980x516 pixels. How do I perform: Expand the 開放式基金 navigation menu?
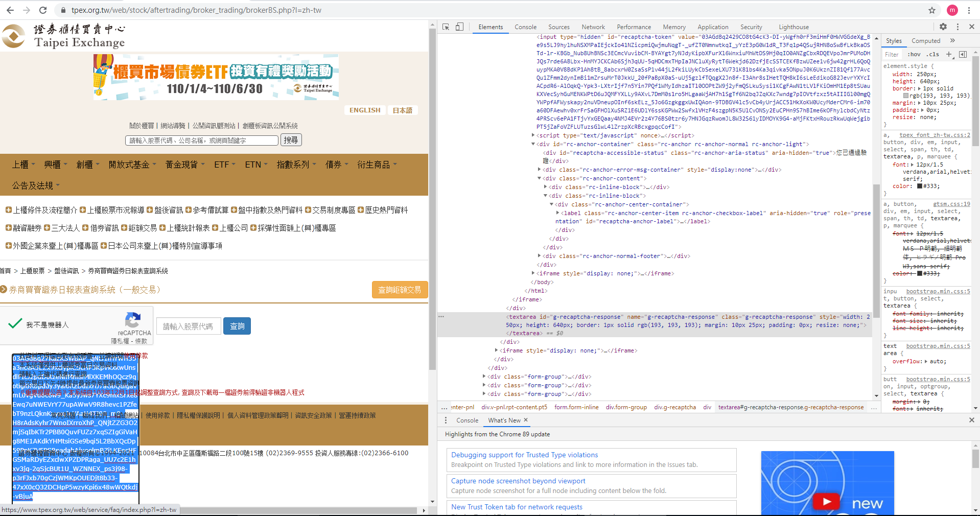pyautogui.click(x=132, y=165)
